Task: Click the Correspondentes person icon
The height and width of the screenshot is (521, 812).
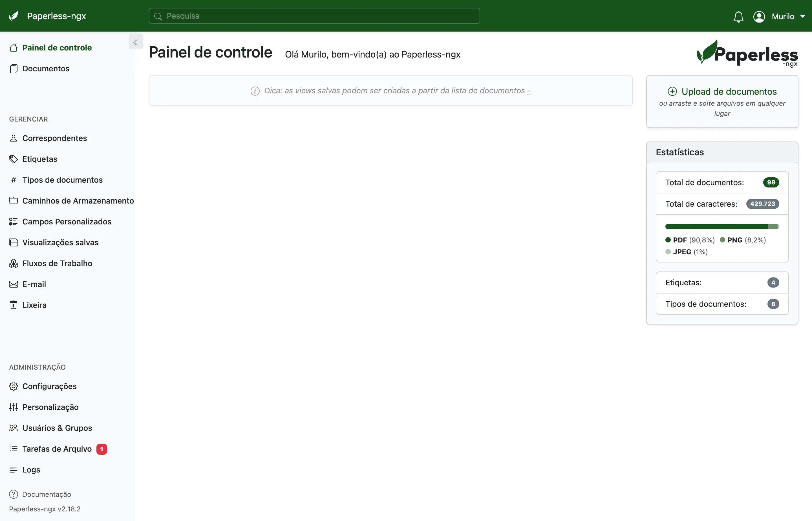Action: [14, 138]
